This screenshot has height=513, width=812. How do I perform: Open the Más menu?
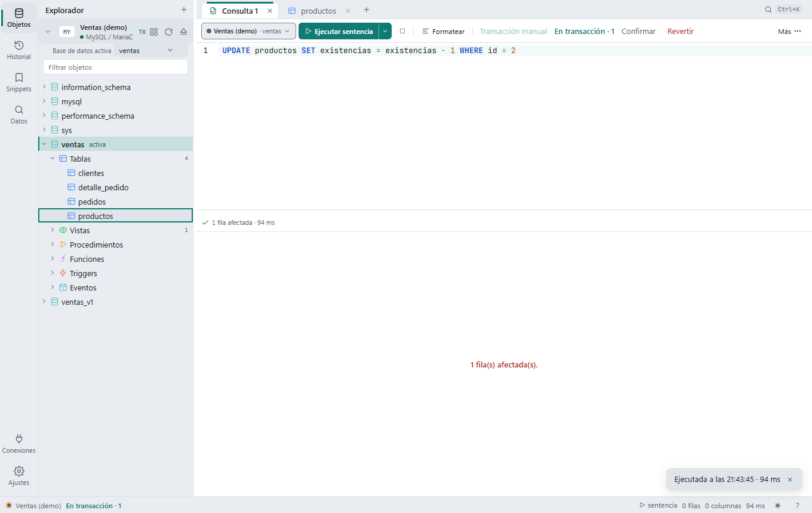[789, 31]
